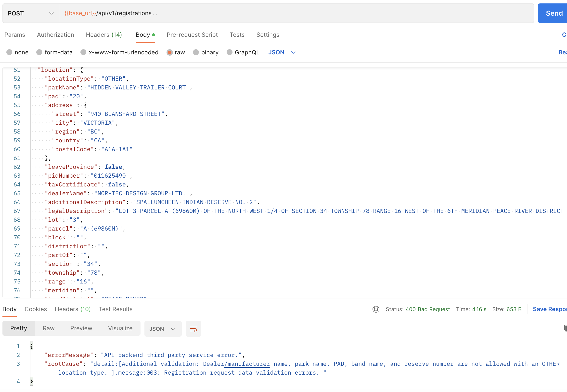Click the "postalCode": "A1A 1A1" line
Viewport: 567px width, 392px height.
click(x=92, y=149)
